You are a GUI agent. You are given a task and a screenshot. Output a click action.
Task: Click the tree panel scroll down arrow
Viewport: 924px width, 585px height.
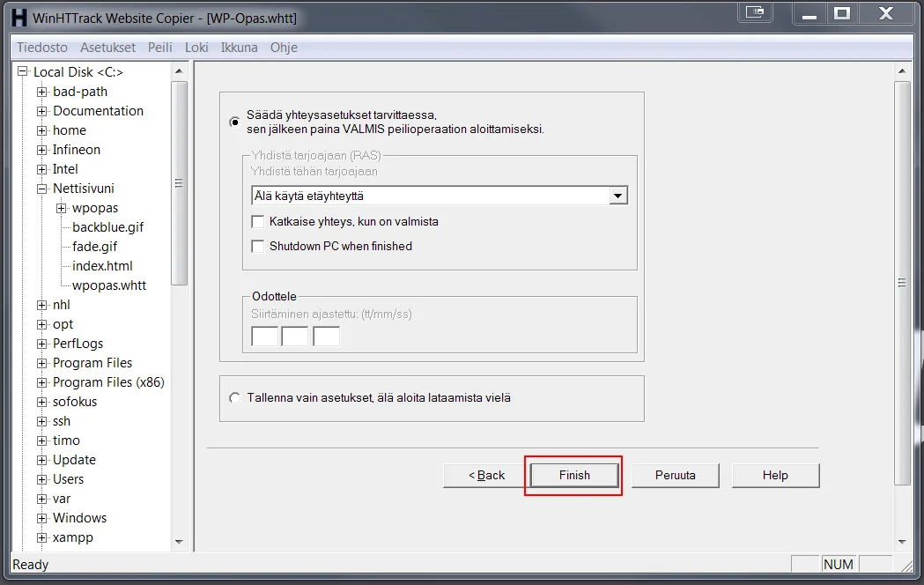(179, 542)
